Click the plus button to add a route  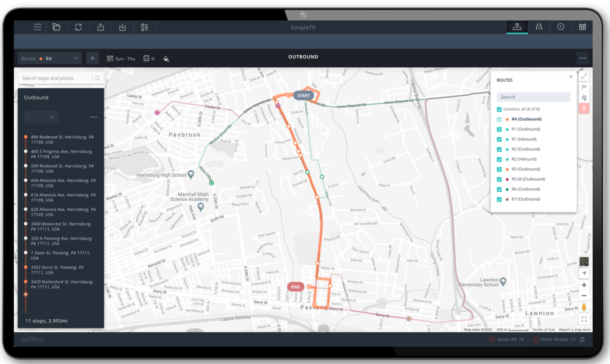click(92, 58)
